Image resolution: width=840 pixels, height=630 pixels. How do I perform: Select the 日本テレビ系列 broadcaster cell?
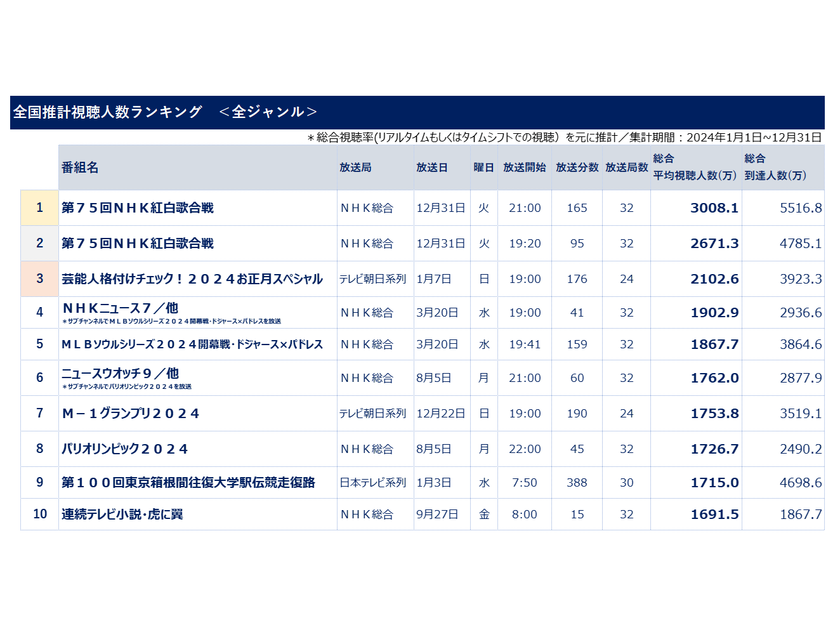tap(372, 483)
